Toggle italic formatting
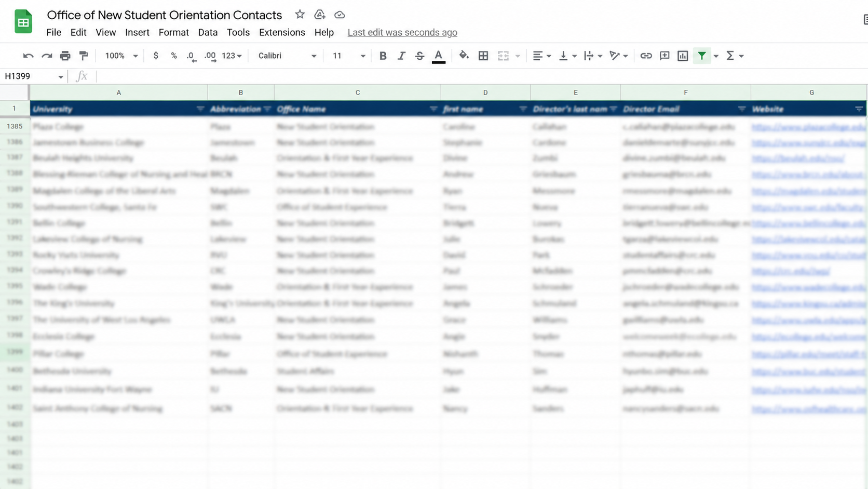Viewport: 868px width, 489px height. pyautogui.click(x=401, y=56)
